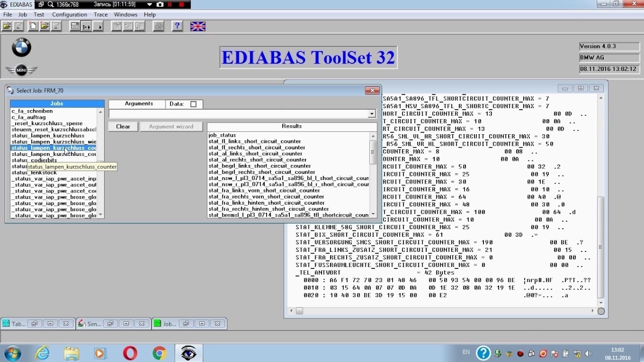Open Windows Explorer folder on taskbar
The height and width of the screenshot is (362, 644).
(71, 353)
